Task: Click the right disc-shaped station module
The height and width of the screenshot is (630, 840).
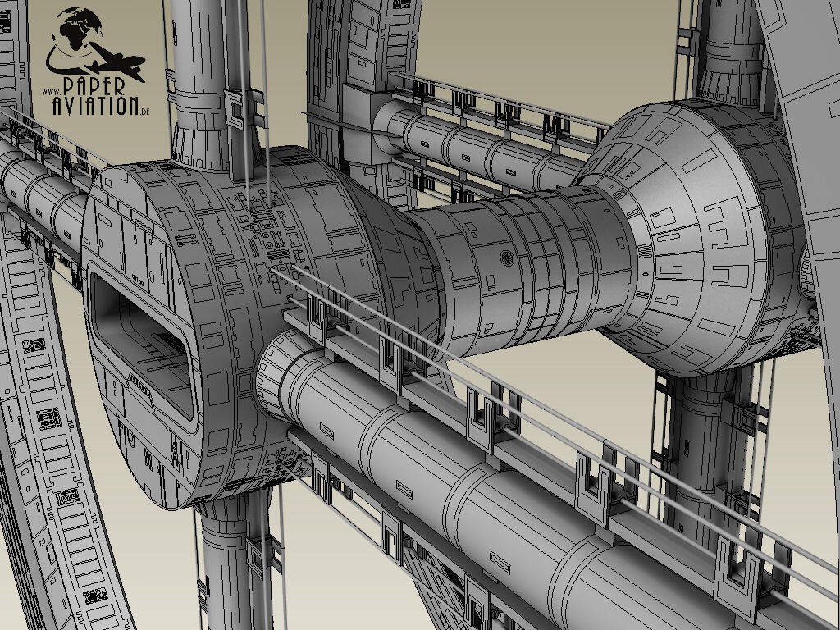Action: 697,238
